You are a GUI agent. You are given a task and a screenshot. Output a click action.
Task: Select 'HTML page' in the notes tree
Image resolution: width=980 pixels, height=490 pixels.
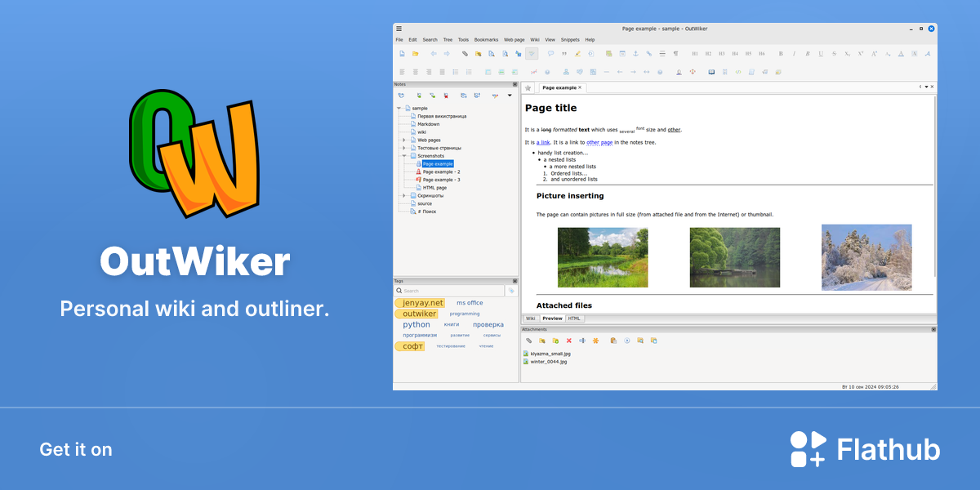pos(434,188)
